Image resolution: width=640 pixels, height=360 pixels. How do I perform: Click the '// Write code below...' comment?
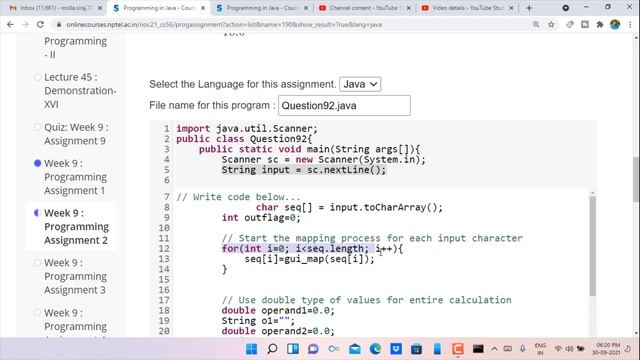tap(238, 197)
